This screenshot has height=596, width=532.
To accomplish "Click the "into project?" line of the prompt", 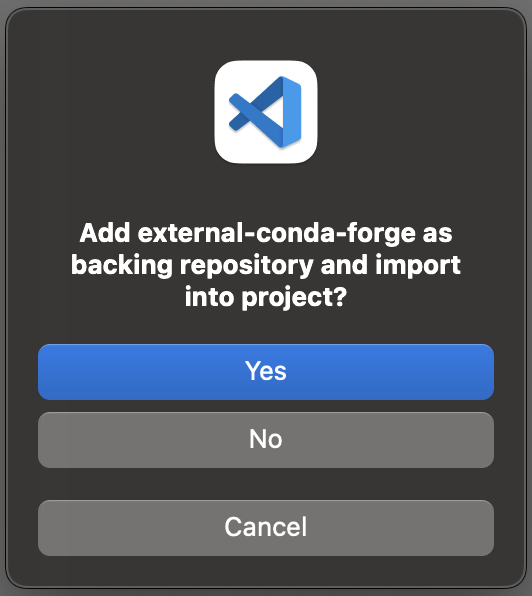I will click(266, 298).
